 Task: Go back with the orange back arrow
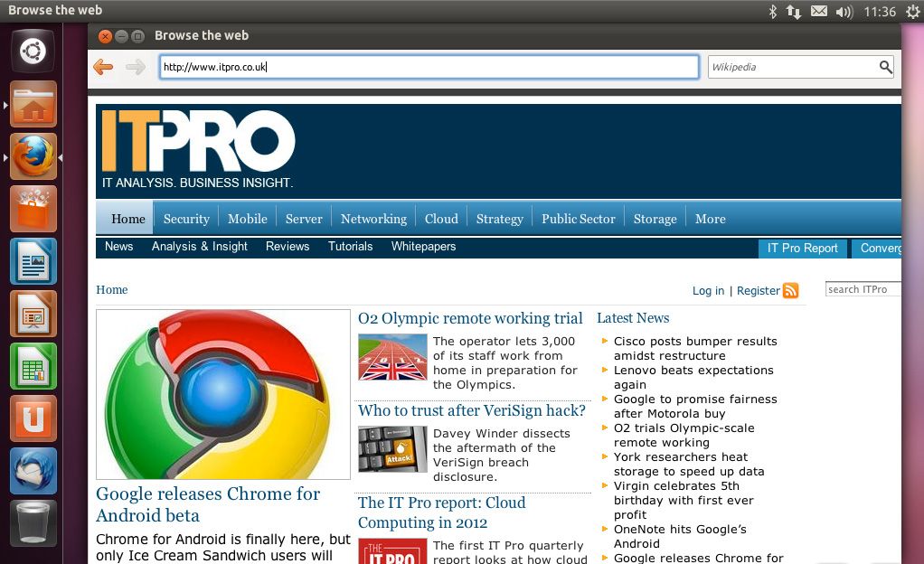click(103, 67)
